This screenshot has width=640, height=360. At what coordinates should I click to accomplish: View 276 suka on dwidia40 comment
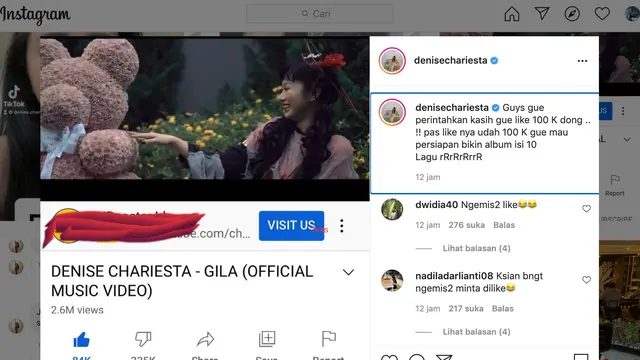point(467,225)
